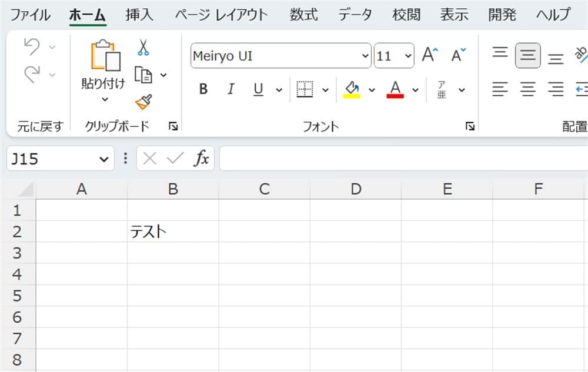Toggle Italic formatting
The image size is (588, 372).
[x=230, y=89]
